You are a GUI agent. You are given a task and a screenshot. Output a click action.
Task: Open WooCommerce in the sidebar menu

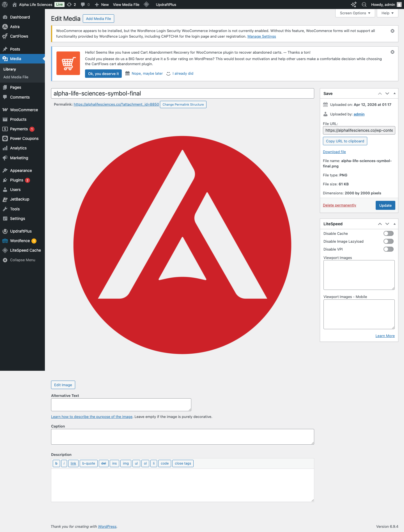[x=24, y=110]
